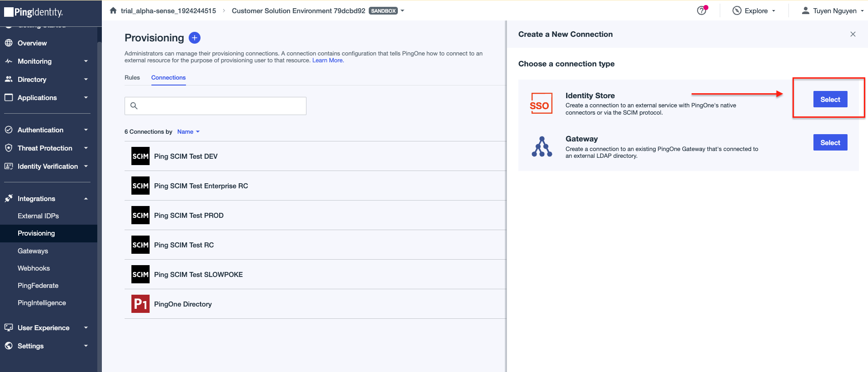The image size is (868, 372).
Task: Open PingIntelligence in sidebar
Action: (42, 303)
